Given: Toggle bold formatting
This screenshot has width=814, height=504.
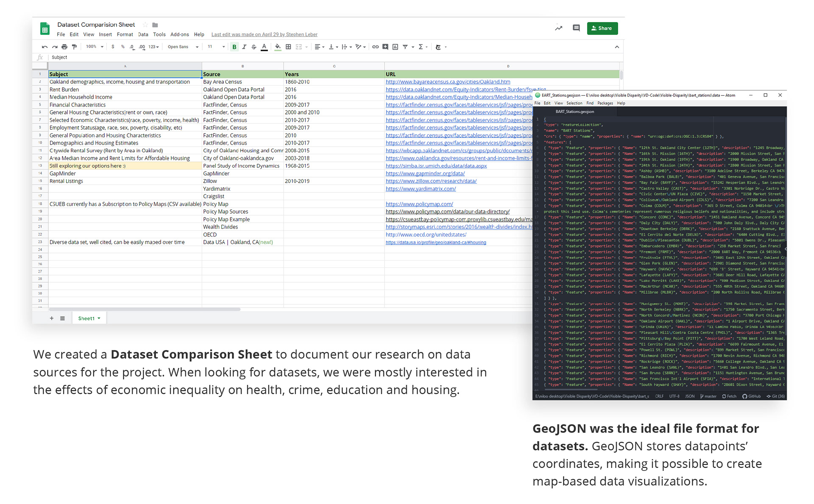Looking at the screenshot, I should click(x=234, y=47).
